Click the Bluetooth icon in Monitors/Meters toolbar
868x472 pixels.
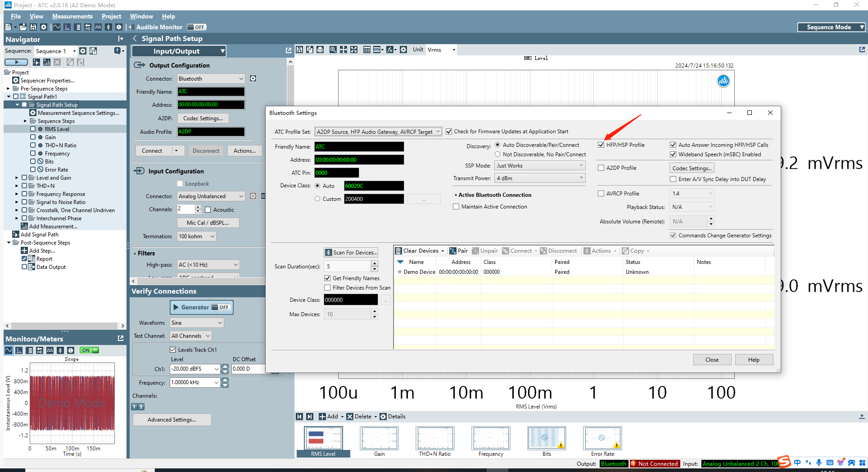click(60, 350)
